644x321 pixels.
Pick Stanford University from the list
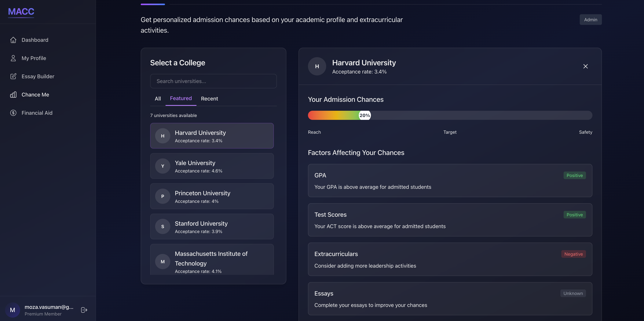[x=212, y=227]
